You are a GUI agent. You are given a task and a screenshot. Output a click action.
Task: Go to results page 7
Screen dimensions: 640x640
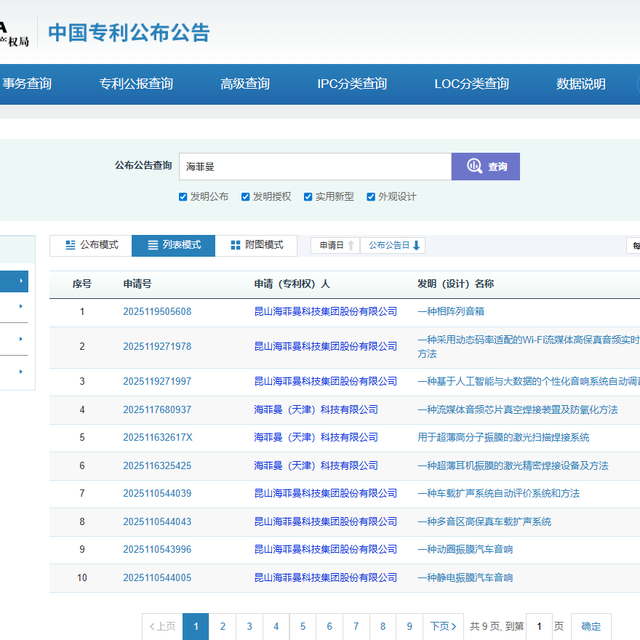tap(356, 627)
